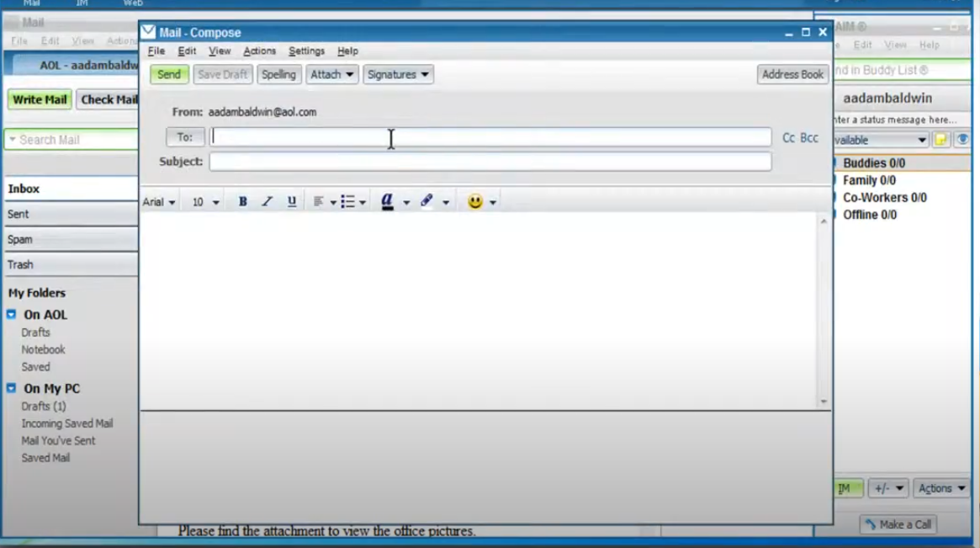Screen dimensions: 980x548
Task: Open the text alignment options arrow
Action: coord(333,203)
